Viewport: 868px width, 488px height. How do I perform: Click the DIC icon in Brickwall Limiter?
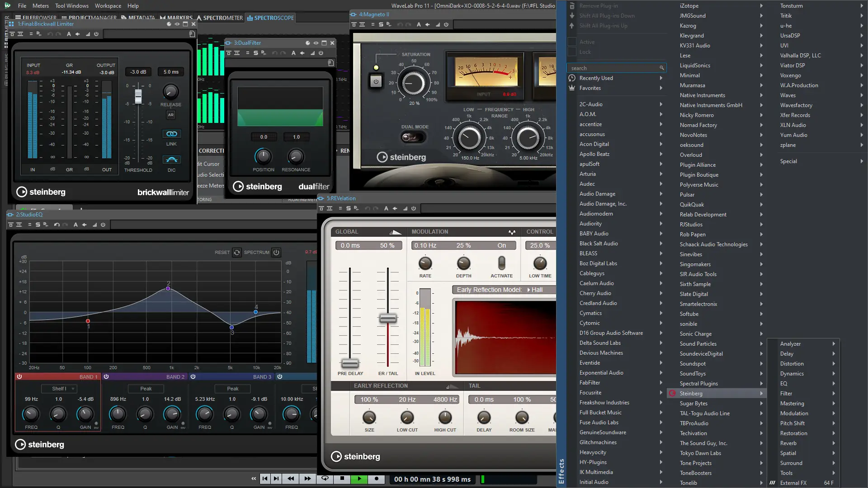point(171,160)
